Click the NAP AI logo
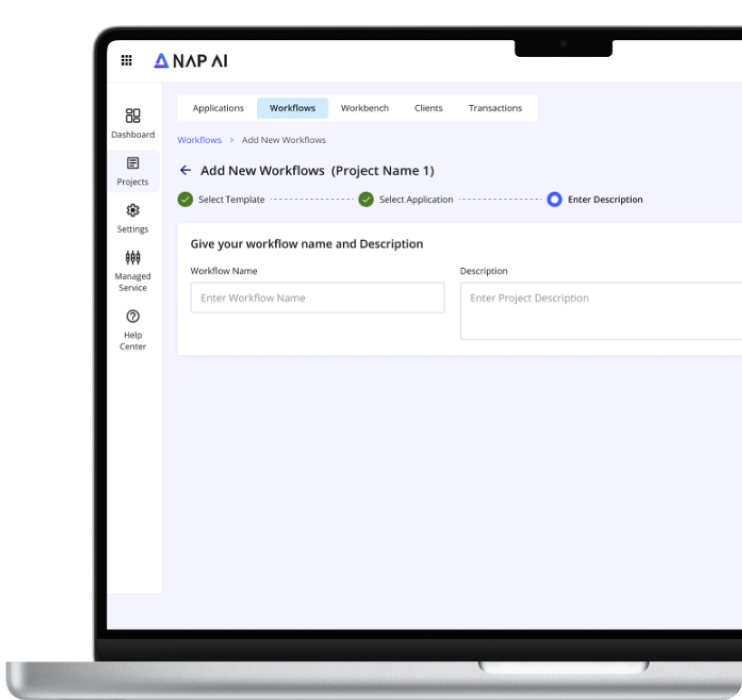Viewport: 742px width, 700px height. [x=191, y=61]
